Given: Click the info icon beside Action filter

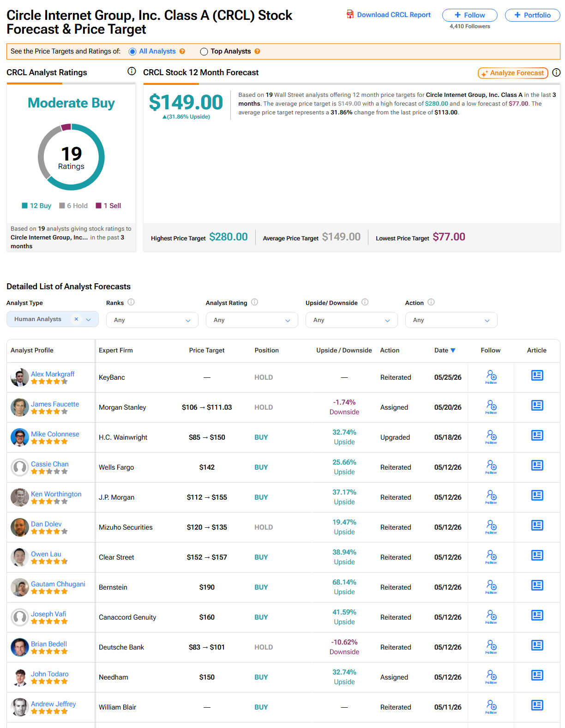Looking at the screenshot, I should [431, 302].
